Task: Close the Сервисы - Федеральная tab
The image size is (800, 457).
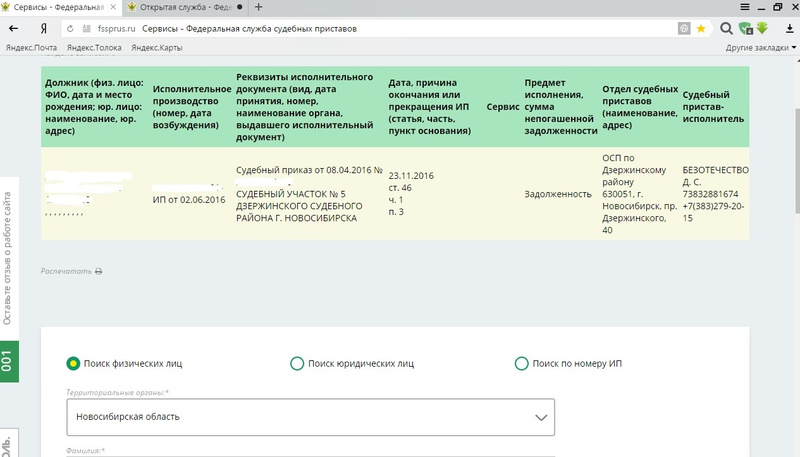Action: click(113, 7)
